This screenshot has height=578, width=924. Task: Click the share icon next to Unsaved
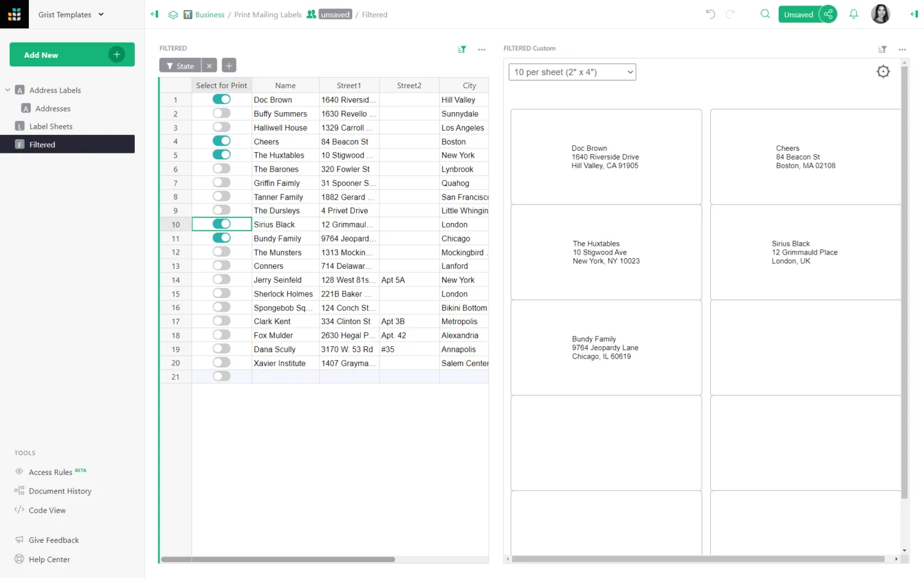(x=828, y=14)
